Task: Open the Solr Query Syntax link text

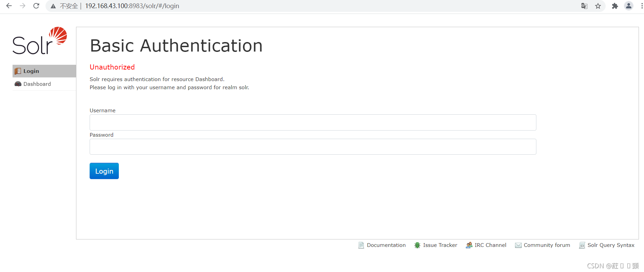Action: 611,245
